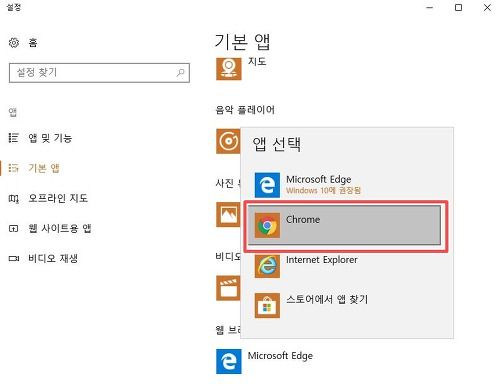Click the Internet Explorer logo icon

267,266
